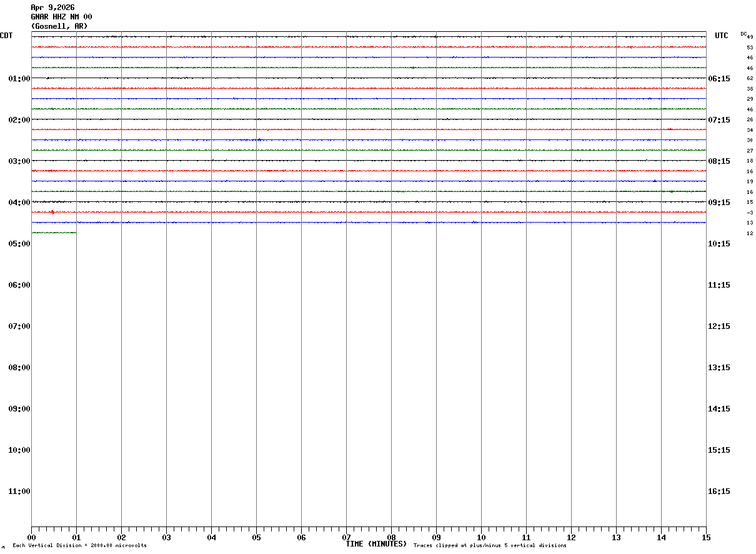Screen dimensions: 756x554
Task: Click the DC offset value 34
Action: click(750, 130)
